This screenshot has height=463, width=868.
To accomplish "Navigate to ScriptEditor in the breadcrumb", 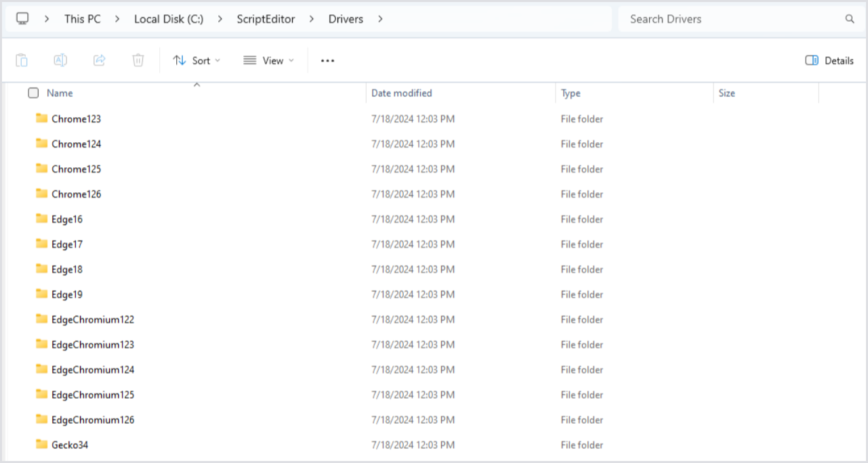I will (266, 19).
